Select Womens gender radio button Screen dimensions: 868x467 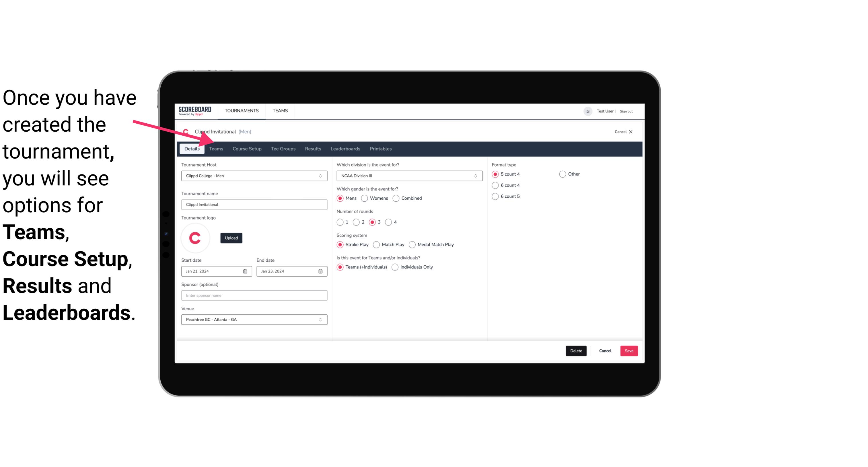point(365,198)
